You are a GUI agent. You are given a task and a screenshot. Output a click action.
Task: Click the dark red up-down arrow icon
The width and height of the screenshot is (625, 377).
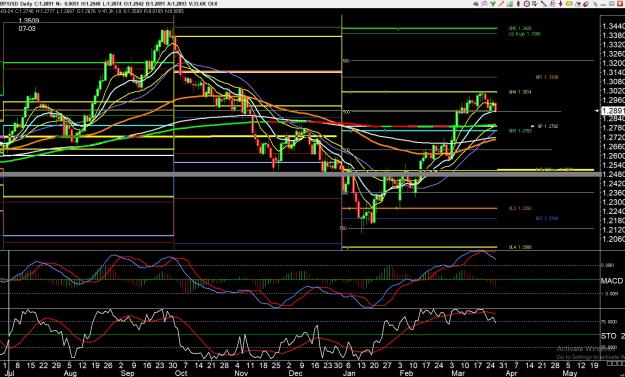(560, 4)
